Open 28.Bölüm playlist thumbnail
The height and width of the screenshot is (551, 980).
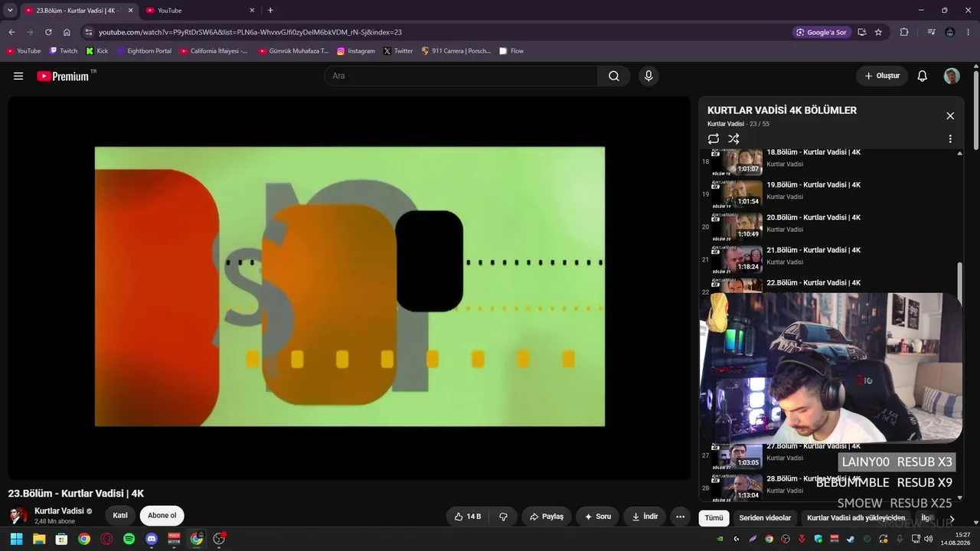click(x=737, y=487)
